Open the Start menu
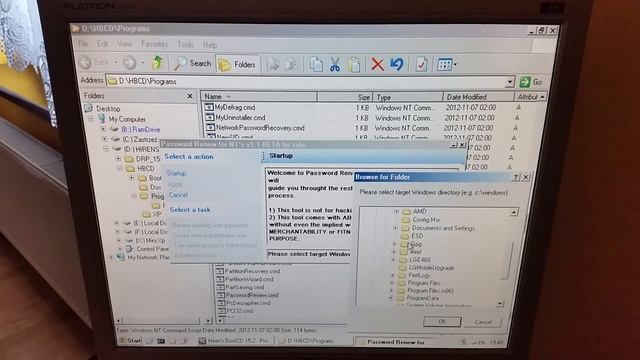 (x=129, y=340)
